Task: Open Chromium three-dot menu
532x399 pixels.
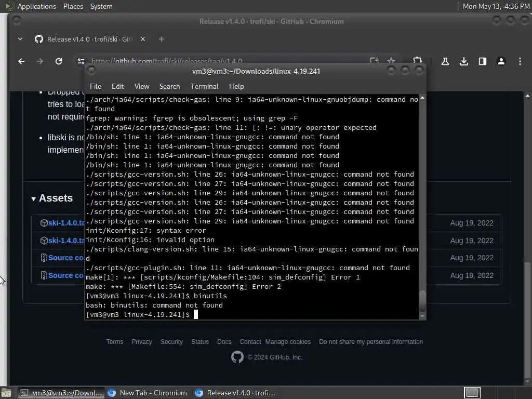Action: coord(520,61)
